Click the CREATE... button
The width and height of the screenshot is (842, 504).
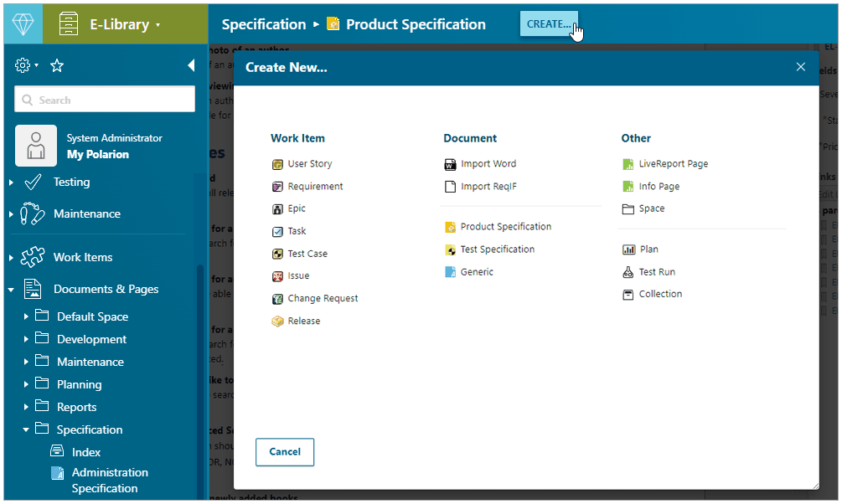[x=549, y=24]
